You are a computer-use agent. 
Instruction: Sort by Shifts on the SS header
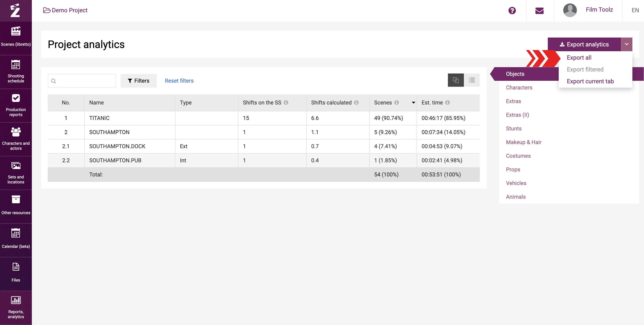tap(262, 103)
